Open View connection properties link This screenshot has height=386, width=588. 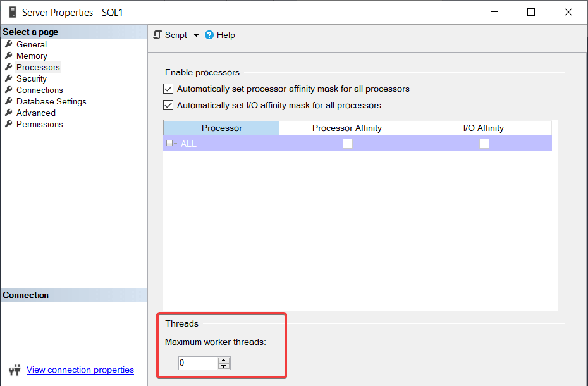[x=80, y=370]
